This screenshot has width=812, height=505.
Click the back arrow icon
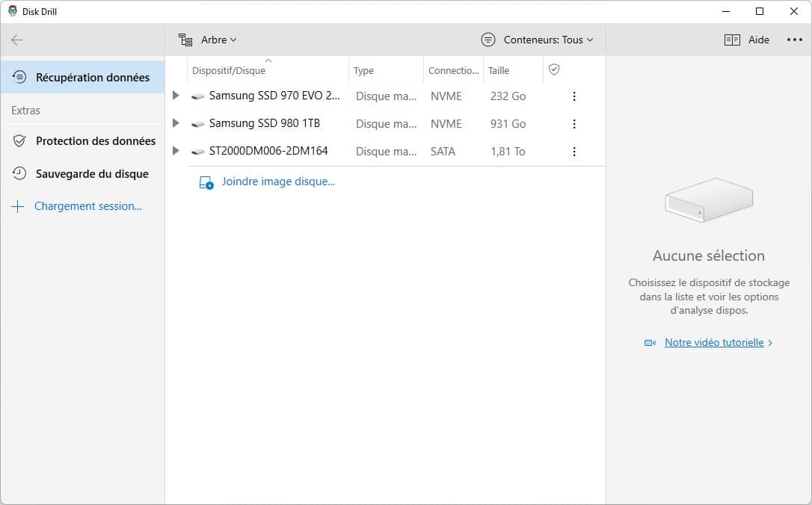pos(17,40)
